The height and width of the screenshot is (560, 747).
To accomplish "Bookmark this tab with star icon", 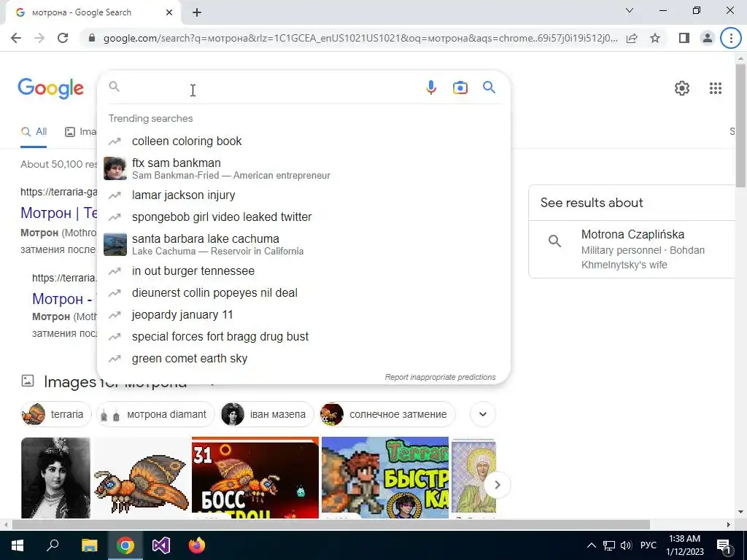I will click(655, 38).
